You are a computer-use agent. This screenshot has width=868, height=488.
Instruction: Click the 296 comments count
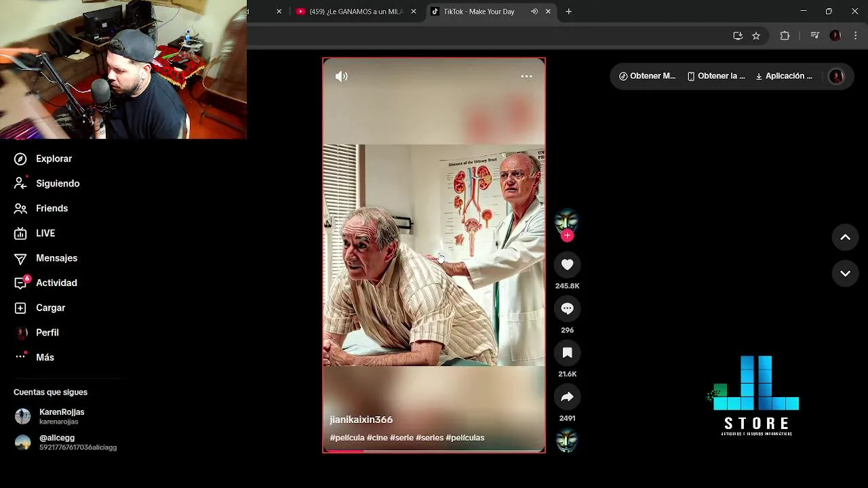coord(568,330)
